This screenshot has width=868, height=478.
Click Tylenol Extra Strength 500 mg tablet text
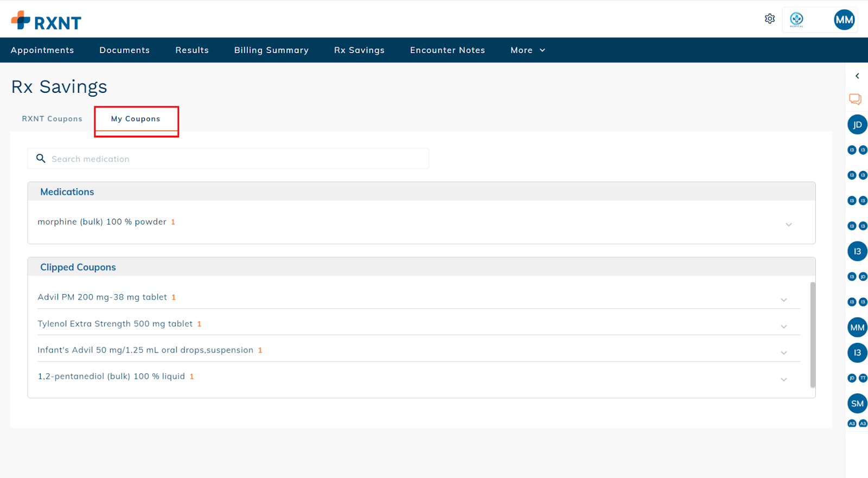[115, 324]
